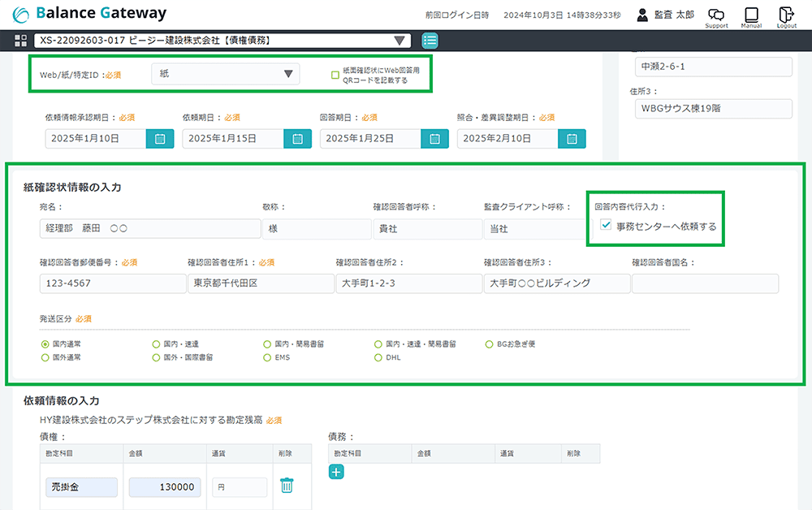This screenshot has height=510, width=812.
Task: Select BGお急ぎ便 delivery option
Action: click(489, 344)
